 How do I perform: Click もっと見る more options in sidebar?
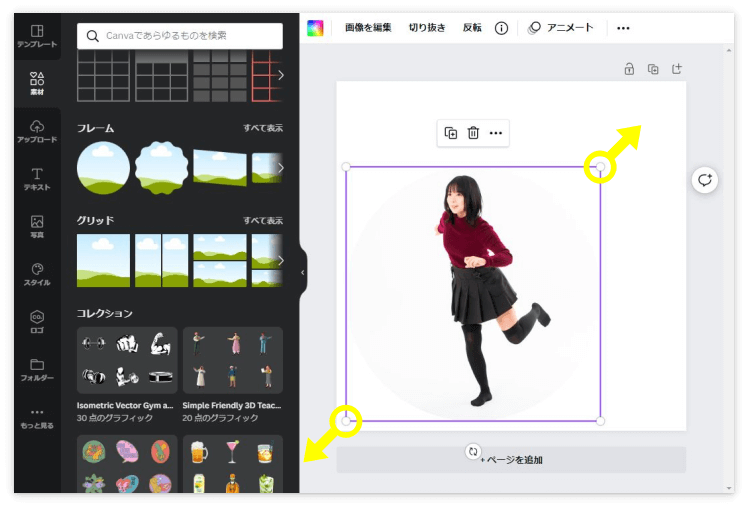37,418
